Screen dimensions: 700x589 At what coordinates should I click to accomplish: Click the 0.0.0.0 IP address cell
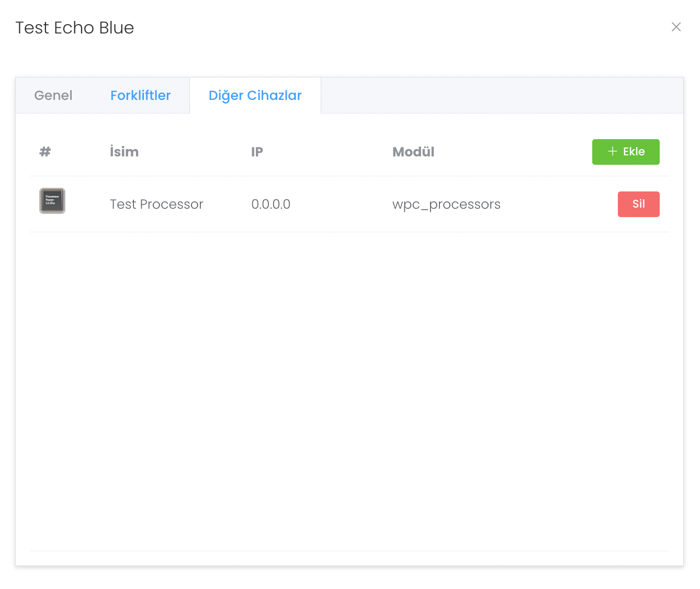(270, 204)
